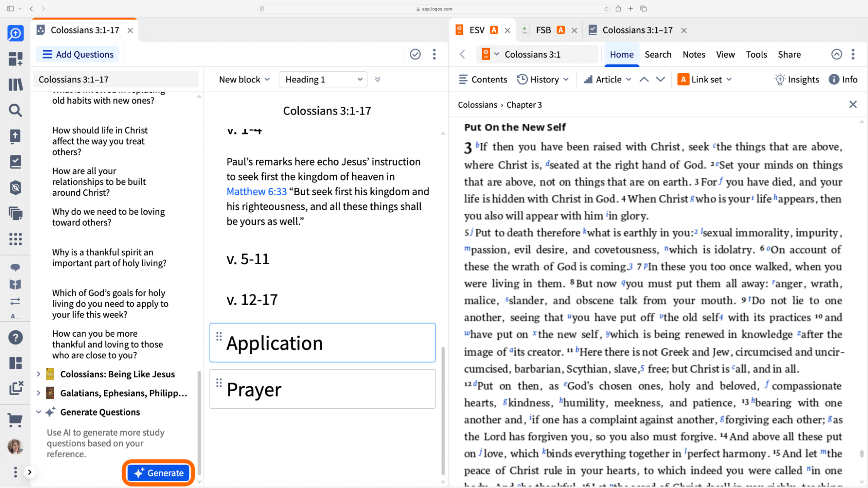Go to next article with down arrow
This screenshot has width=868, height=488.
point(660,79)
